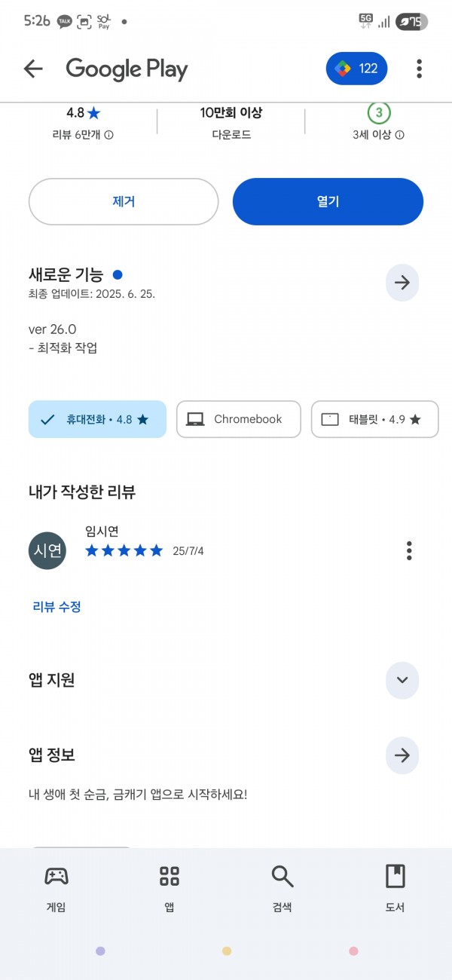This screenshot has height=980, width=452.
Task: Open the Play Points 122 badge
Action: tap(357, 69)
